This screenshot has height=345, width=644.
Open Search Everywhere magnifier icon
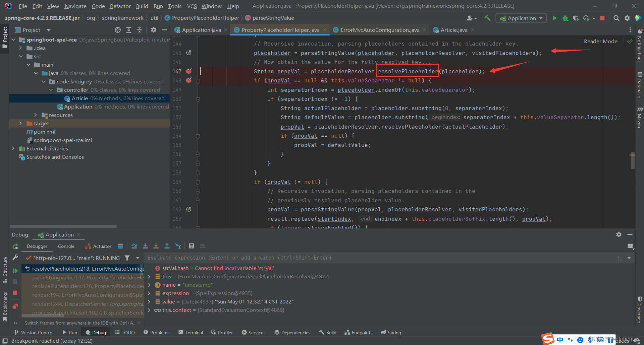tap(616, 18)
